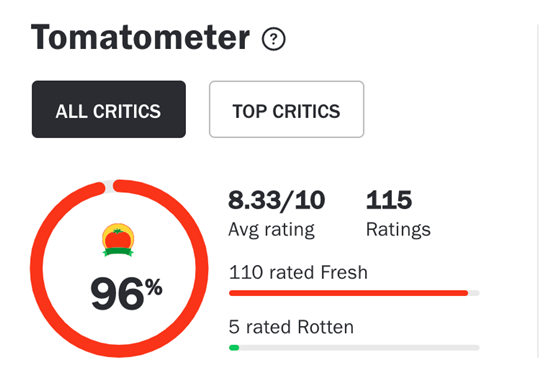Click the 96% Tomatometer score

coord(126,294)
